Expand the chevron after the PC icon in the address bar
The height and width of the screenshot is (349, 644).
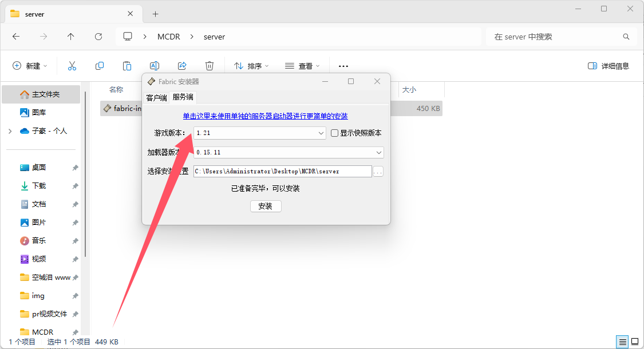(x=145, y=37)
